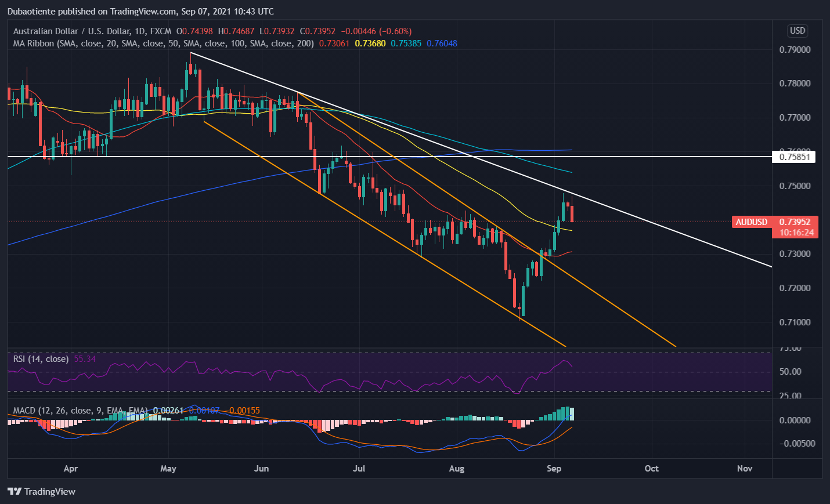Click the Apr label on time axis
Image resolution: width=830 pixels, height=504 pixels.
[x=70, y=469]
